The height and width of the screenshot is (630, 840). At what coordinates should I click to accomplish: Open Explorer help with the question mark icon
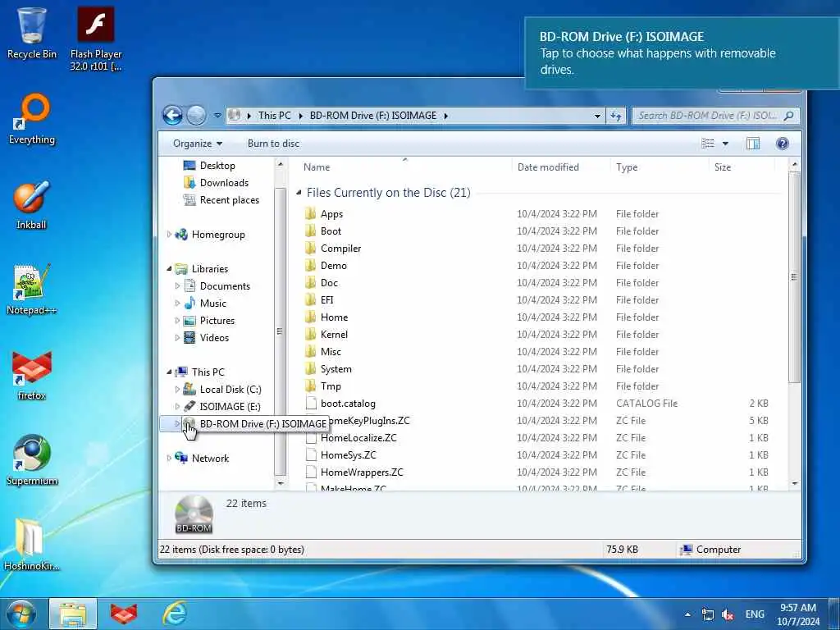[x=782, y=143]
